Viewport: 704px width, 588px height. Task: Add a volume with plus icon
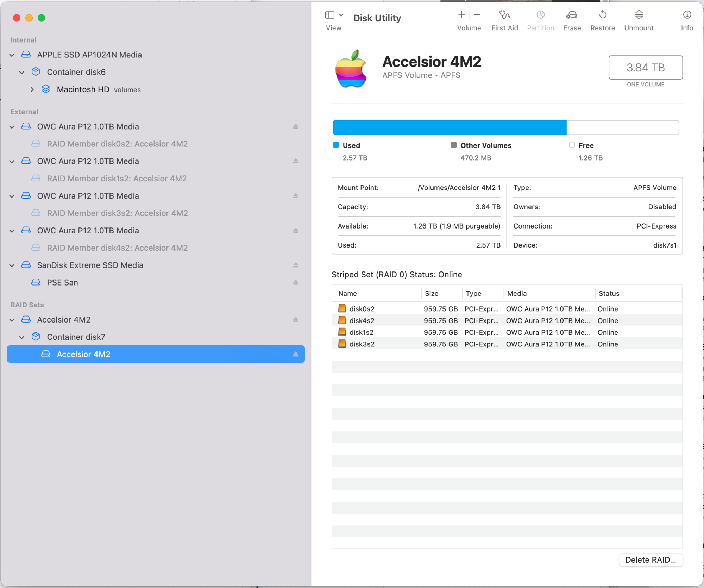[461, 15]
